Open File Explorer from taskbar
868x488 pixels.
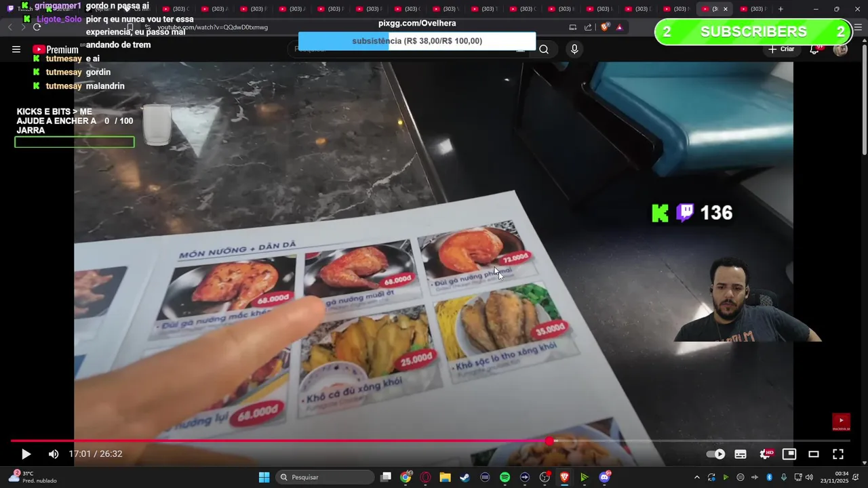[x=445, y=477]
